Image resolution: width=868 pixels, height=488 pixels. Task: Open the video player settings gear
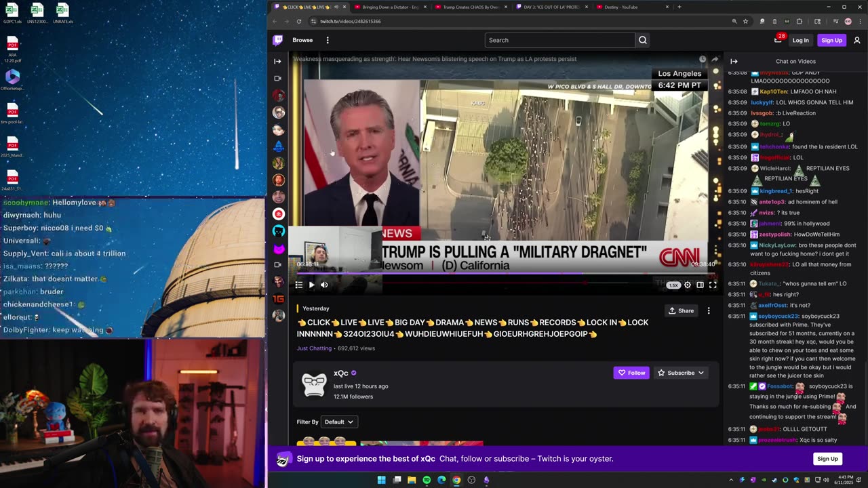(x=688, y=285)
